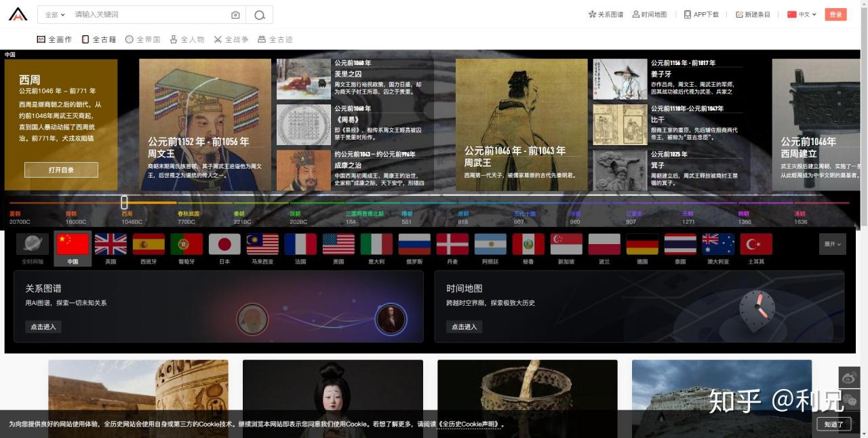Screen dimensions: 868x438
Task: Expand the country list with 展开
Action: (x=832, y=244)
